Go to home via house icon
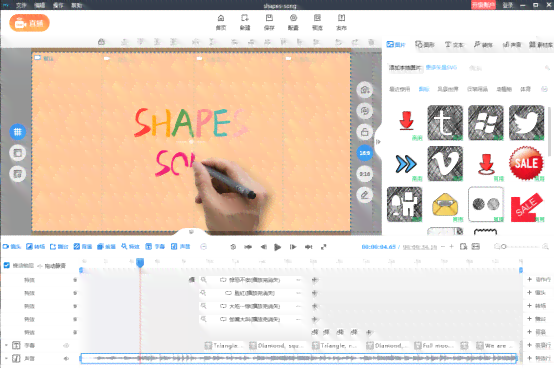The height and width of the screenshot is (369, 554). point(221,22)
